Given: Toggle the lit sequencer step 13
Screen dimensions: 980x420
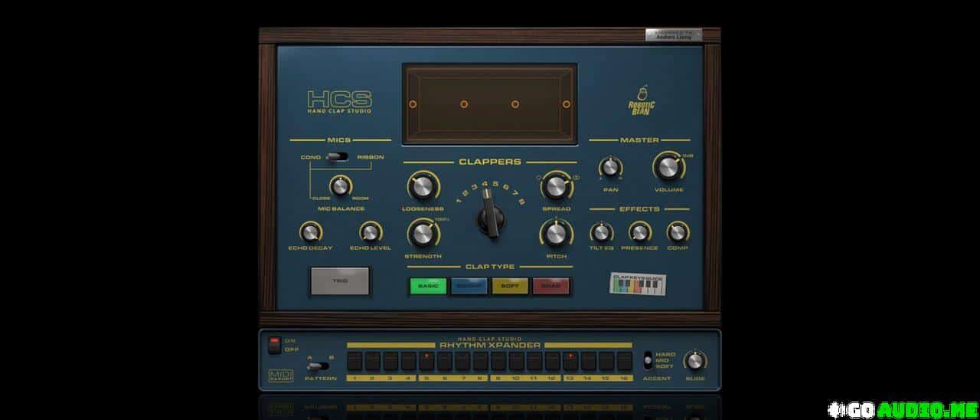Looking at the screenshot, I should point(570,360).
